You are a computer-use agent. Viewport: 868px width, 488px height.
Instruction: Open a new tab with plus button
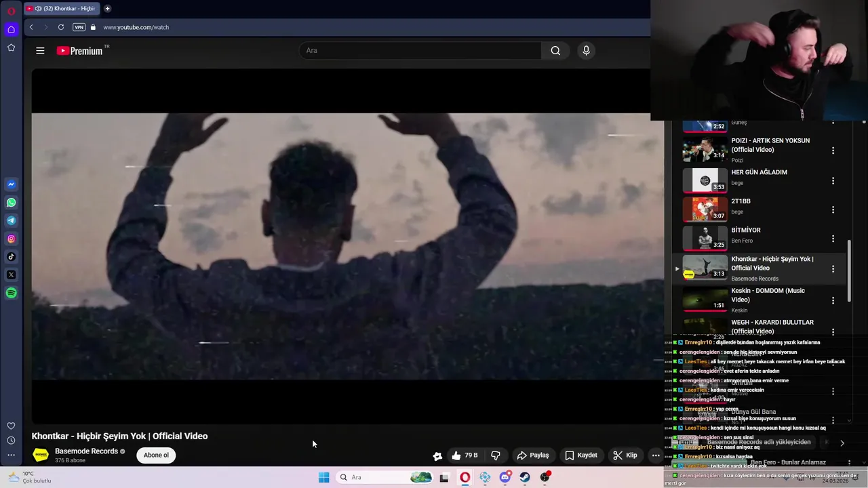107,9
